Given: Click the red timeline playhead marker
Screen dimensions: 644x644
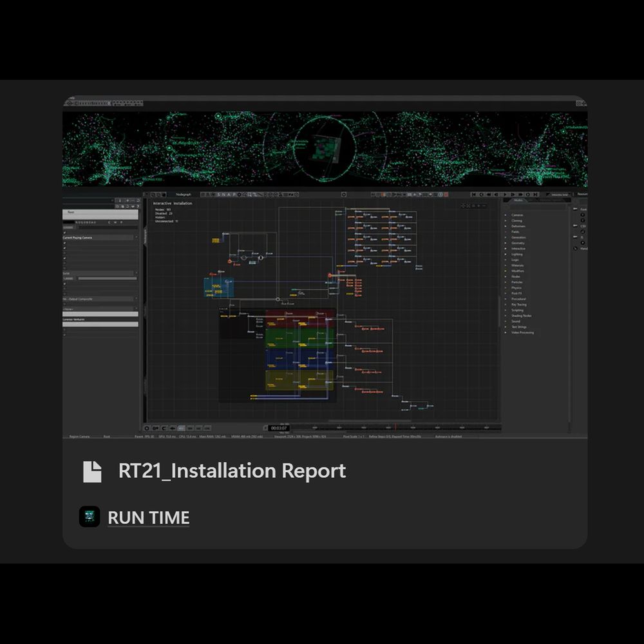Looking at the screenshot, I should pyautogui.click(x=395, y=427).
